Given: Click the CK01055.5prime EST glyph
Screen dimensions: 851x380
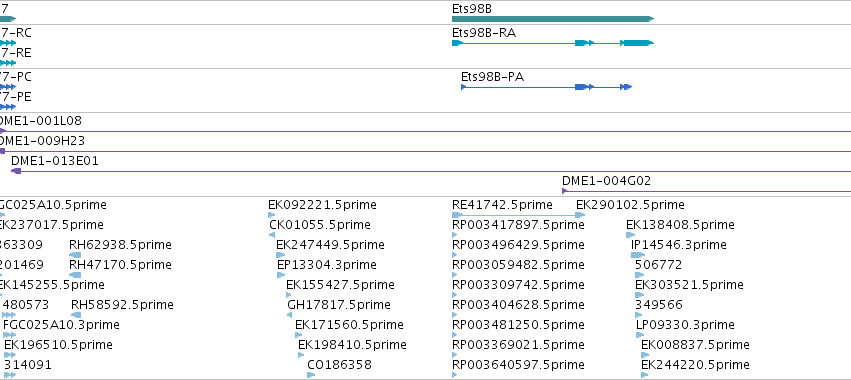Looking at the screenshot, I should tap(272, 235).
